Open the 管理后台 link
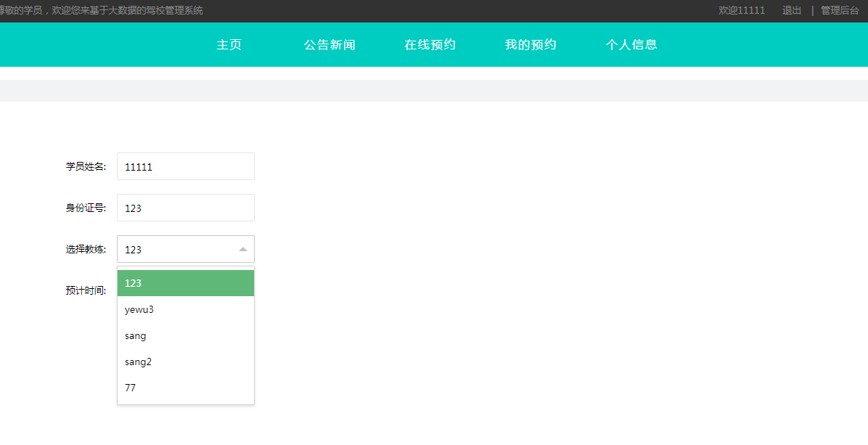 pyautogui.click(x=840, y=10)
